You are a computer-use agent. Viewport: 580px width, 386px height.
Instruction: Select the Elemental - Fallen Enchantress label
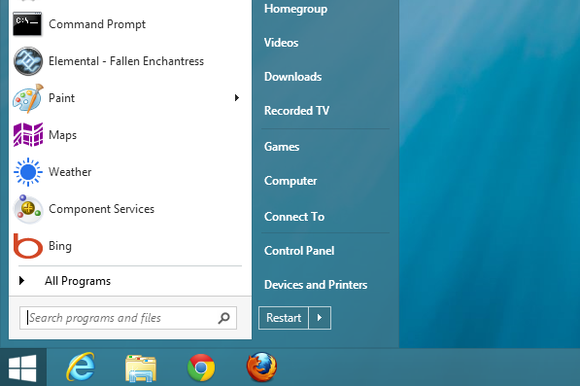126,61
